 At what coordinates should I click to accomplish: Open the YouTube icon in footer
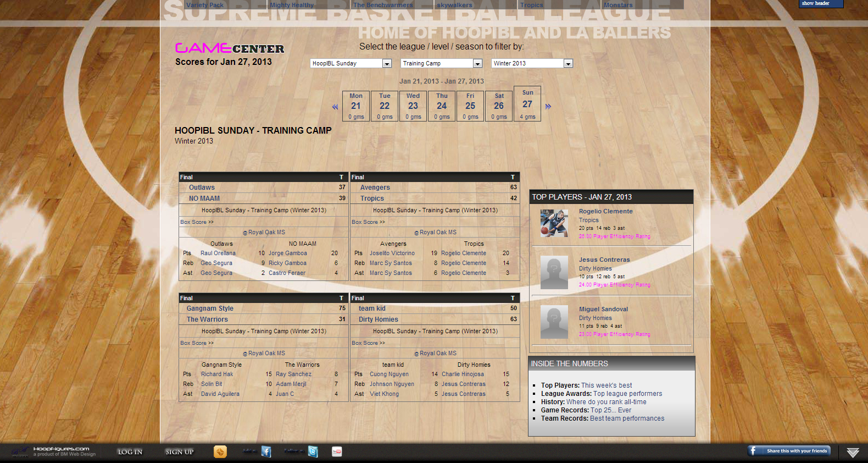[x=337, y=451]
